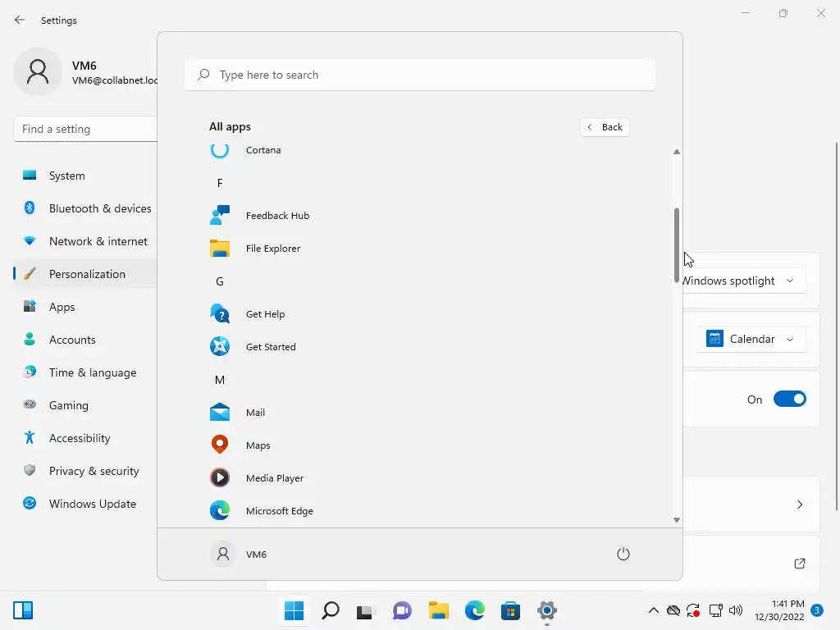Viewport: 840px width, 630px height.
Task: Open the Calendar app dropdown
Action: [x=751, y=339]
